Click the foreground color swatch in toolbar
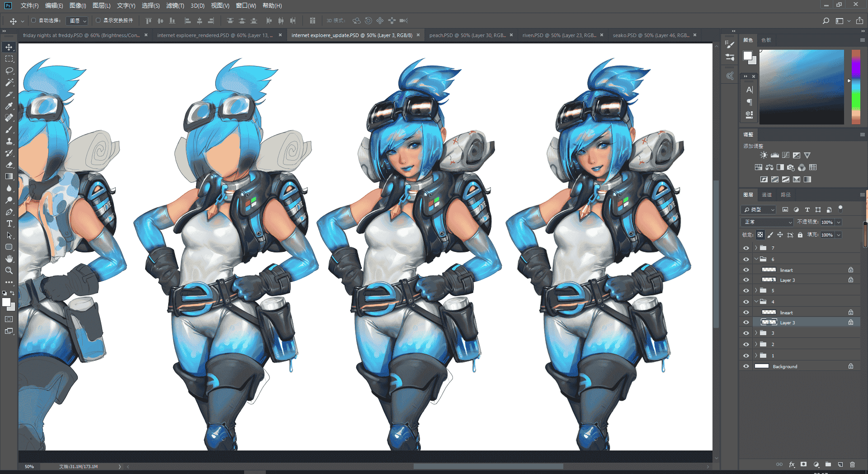 [6, 303]
